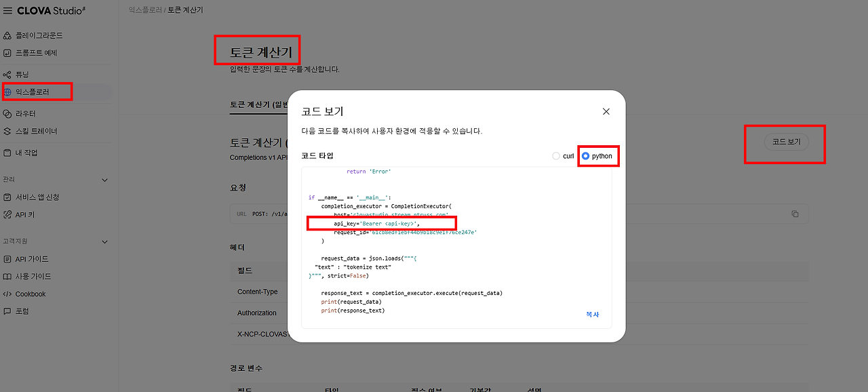This screenshot has height=392, width=868.
Task: Select the 튜닝 tuning menu
Action: (x=28, y=74)
